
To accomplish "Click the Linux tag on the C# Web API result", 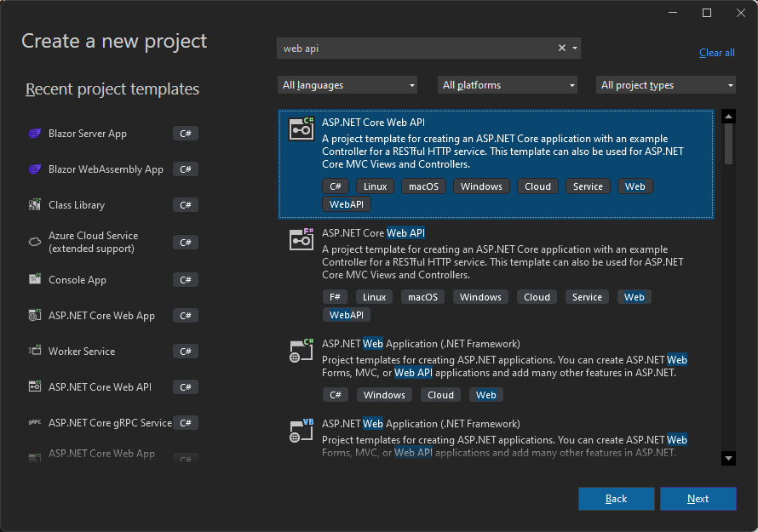I will point(375,186).
